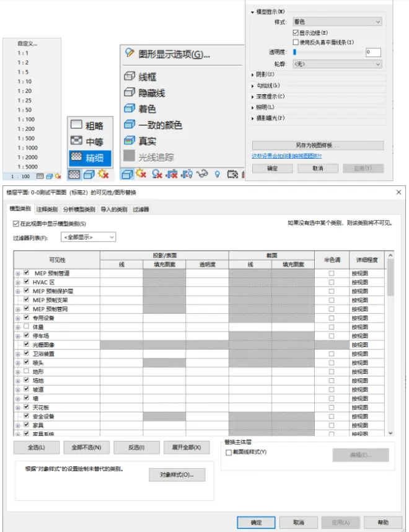Open the 样式 dropdown showing 着色
The image size is (409, 532).
point(338,22)
